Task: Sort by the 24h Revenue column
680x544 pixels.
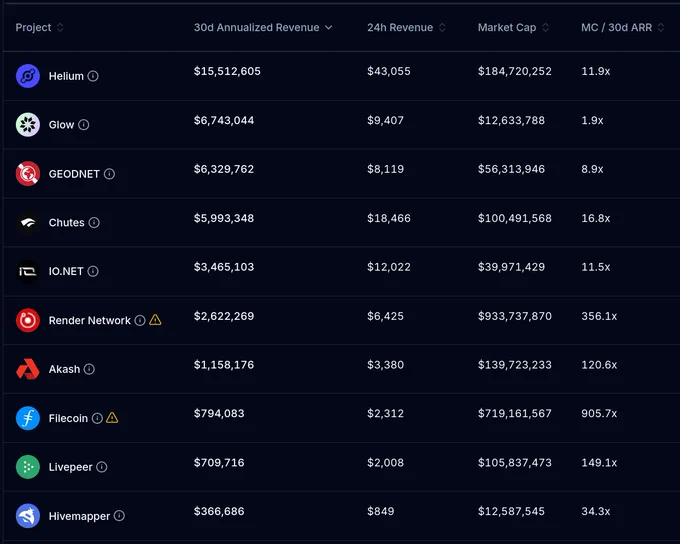Action: pyautogui.click(x=406, y=27)
